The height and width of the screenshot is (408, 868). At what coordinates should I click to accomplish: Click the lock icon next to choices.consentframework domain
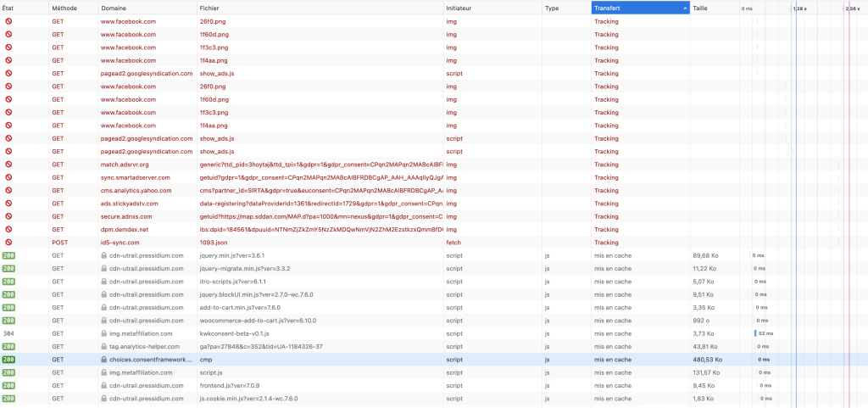(104, 360)
